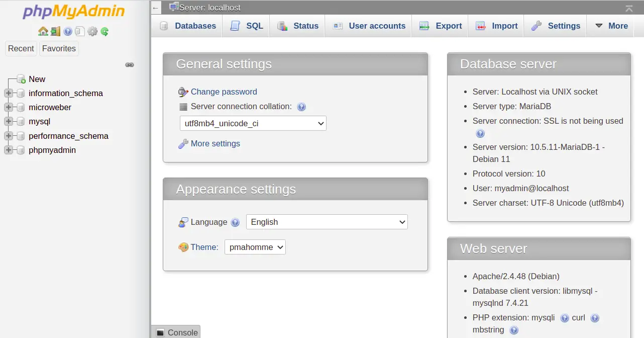Click the help icon next to Language

tap(235, 222)
